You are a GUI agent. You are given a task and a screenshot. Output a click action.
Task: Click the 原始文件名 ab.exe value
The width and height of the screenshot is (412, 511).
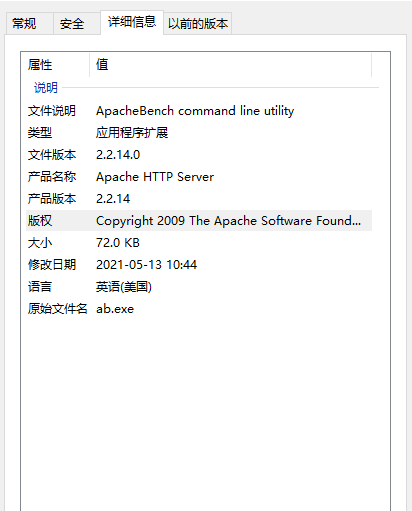(115, 309)
